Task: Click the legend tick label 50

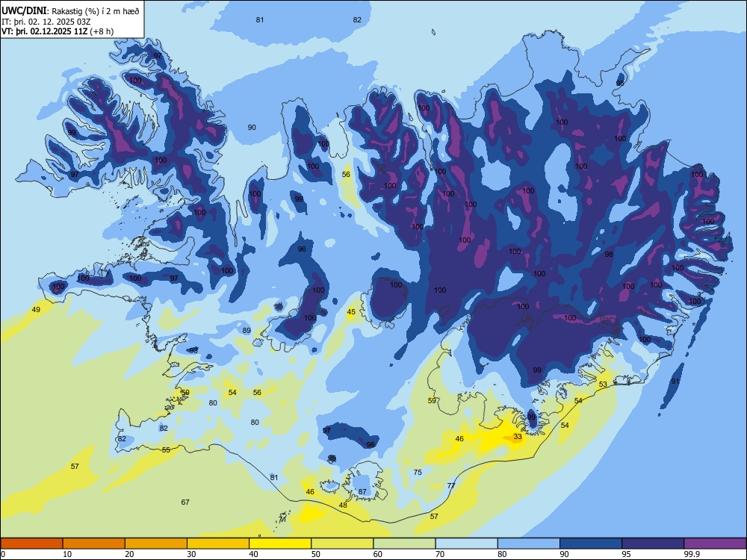Action: point(315,554)
